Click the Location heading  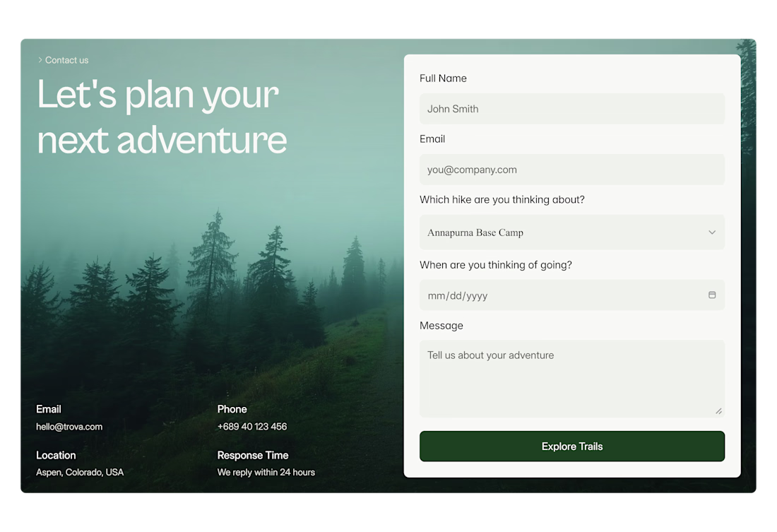[56, 455]
